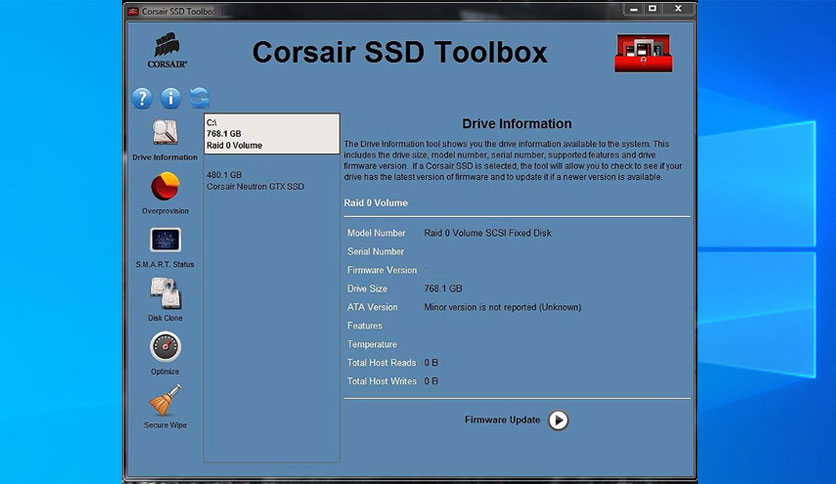The image size is (836, 484).
Task: Click the red toolbox icon in the header
Action: 643,53
